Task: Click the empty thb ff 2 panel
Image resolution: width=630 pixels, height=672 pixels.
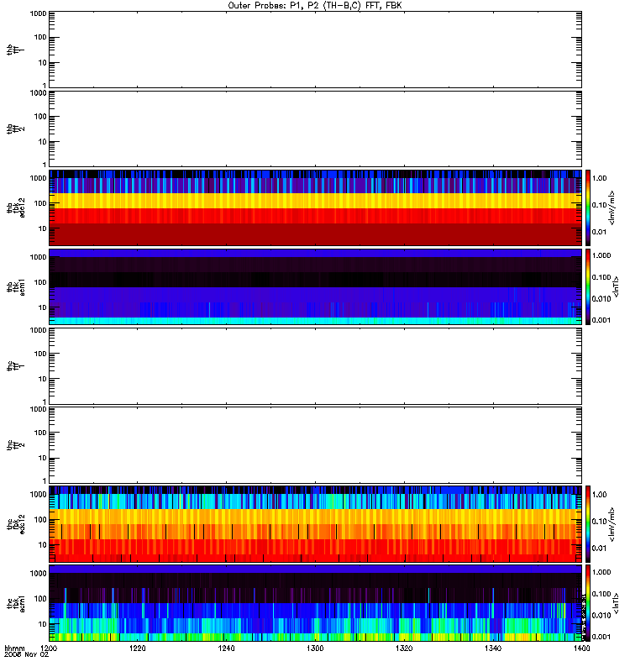Action: point(315,129)
